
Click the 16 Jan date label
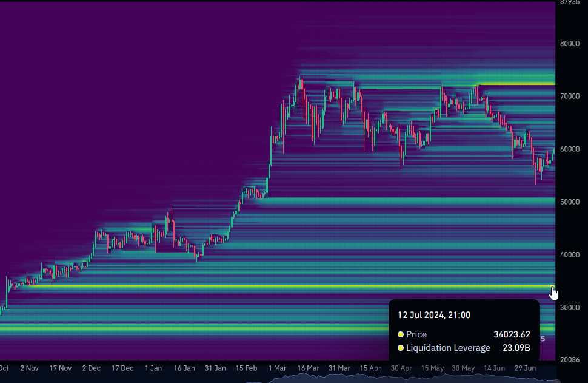pos(184,368)
